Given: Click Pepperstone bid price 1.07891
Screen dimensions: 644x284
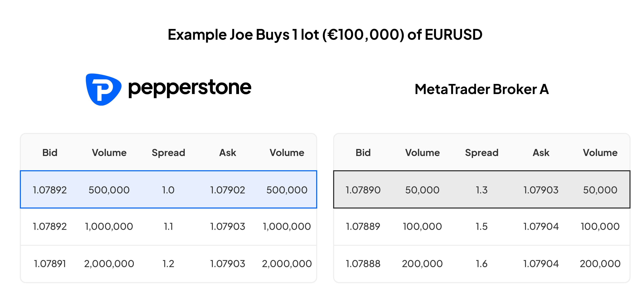Looking at the screenshot, I should coord(49,264).
